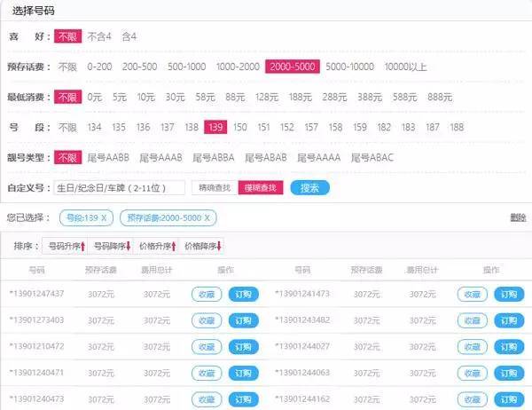Favorite number 13901244063 with 收藏
Image resolution: width=532 pixels, height=410 pixels.
[x=473, y=374]
